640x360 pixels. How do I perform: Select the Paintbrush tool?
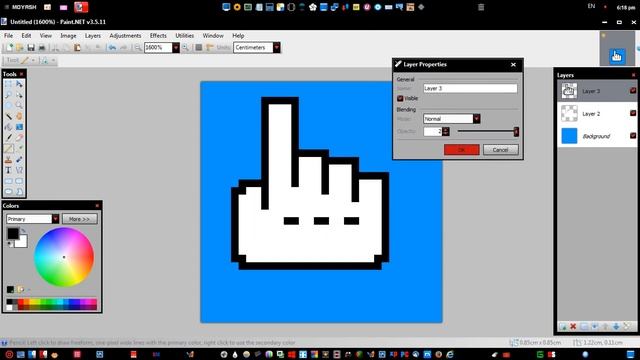(x=9, y=138)
